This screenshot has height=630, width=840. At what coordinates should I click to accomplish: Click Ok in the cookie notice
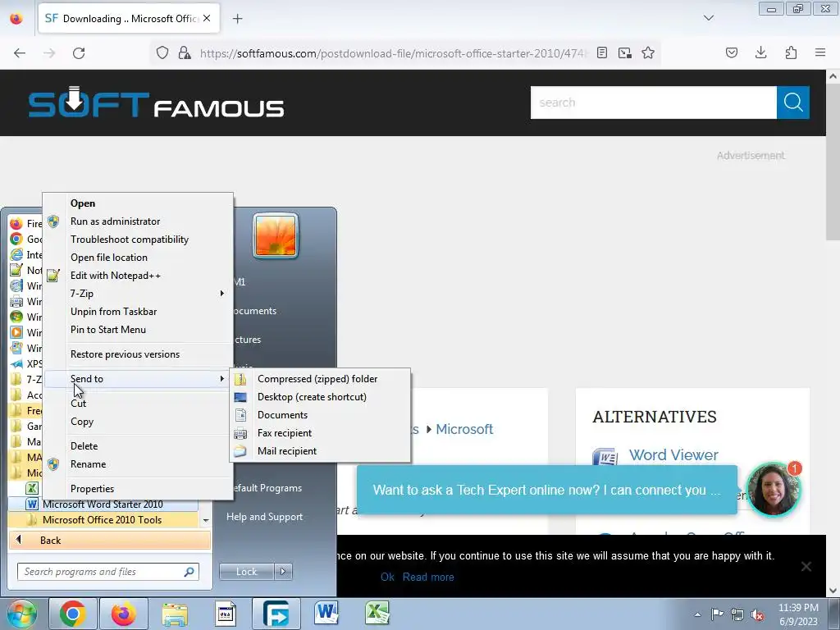click(387, 577)
